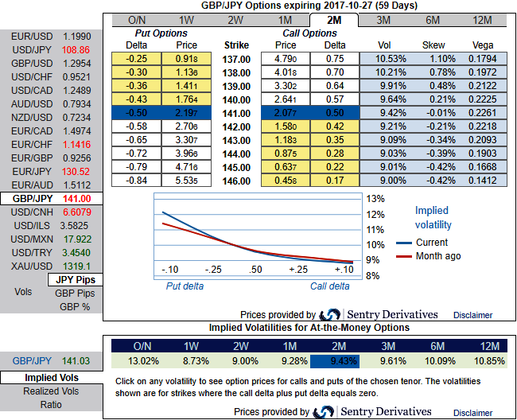This screenshot has width=517, height=420.
Task: Click put price 0.918
Action: point(186,59)
